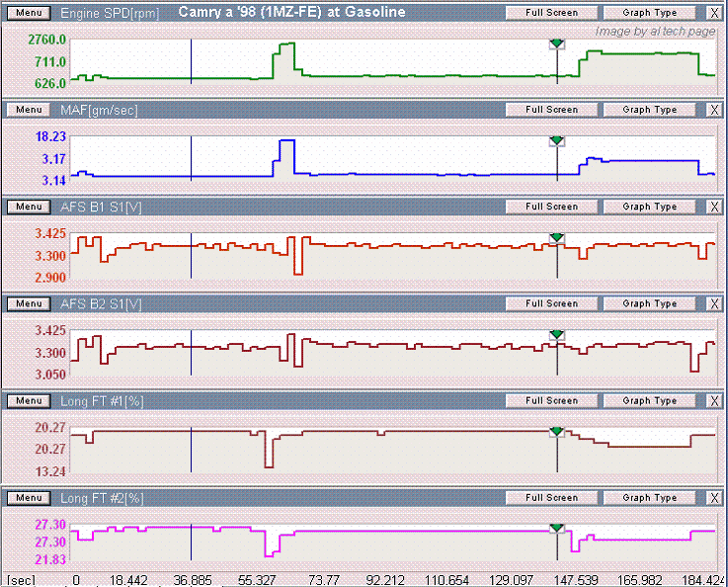Close the Engine SPD graph panel
728x587 pixels.
(x=714, y=13)
